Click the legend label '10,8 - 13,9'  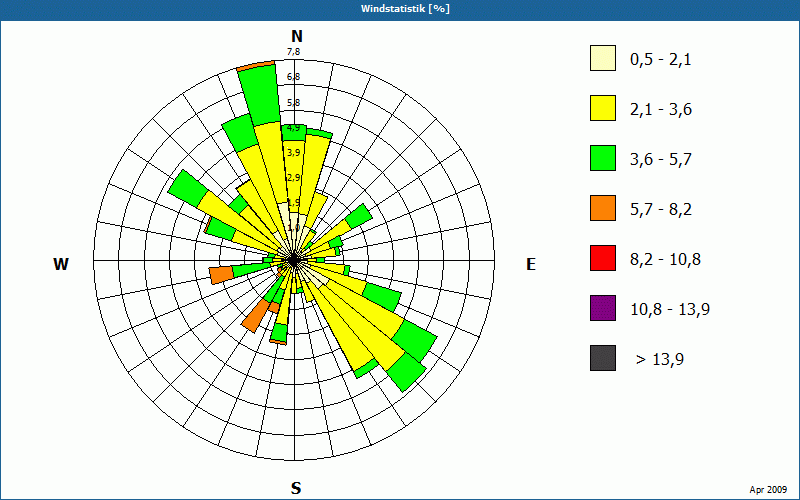[x=670, y=310]
